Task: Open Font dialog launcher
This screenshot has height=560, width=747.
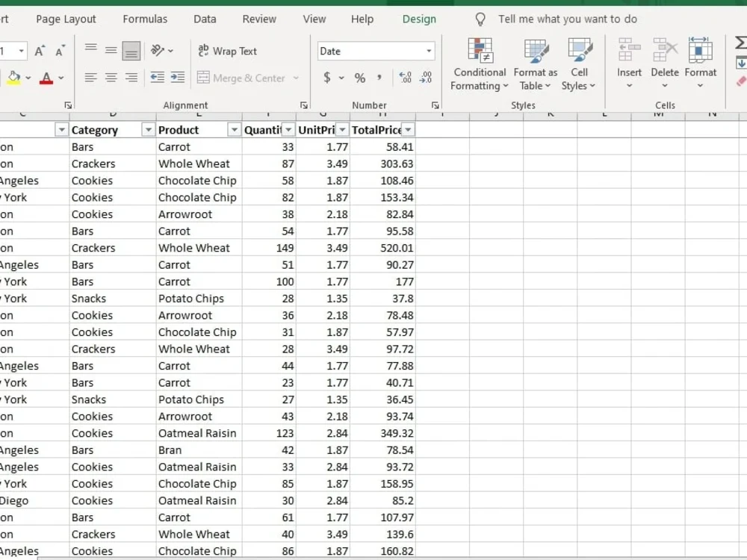Action: point(68,105)
